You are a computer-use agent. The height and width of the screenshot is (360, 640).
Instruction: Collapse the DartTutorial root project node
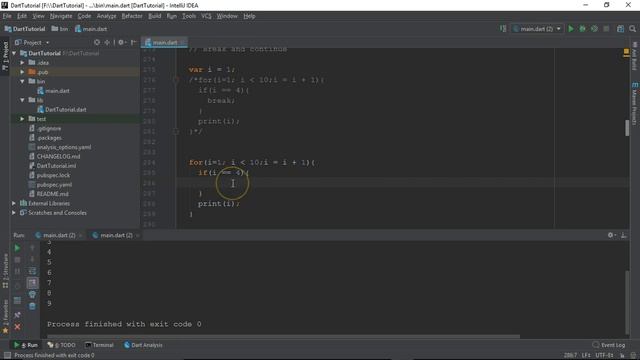[14, 53]
